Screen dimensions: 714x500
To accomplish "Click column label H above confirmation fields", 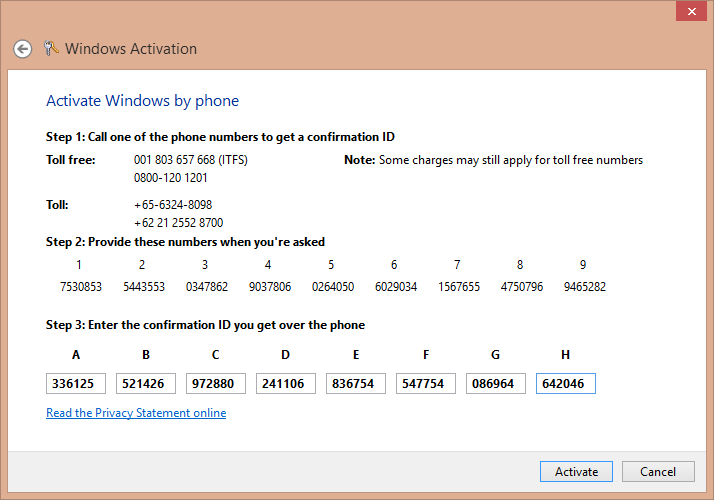I will [566, 355].
